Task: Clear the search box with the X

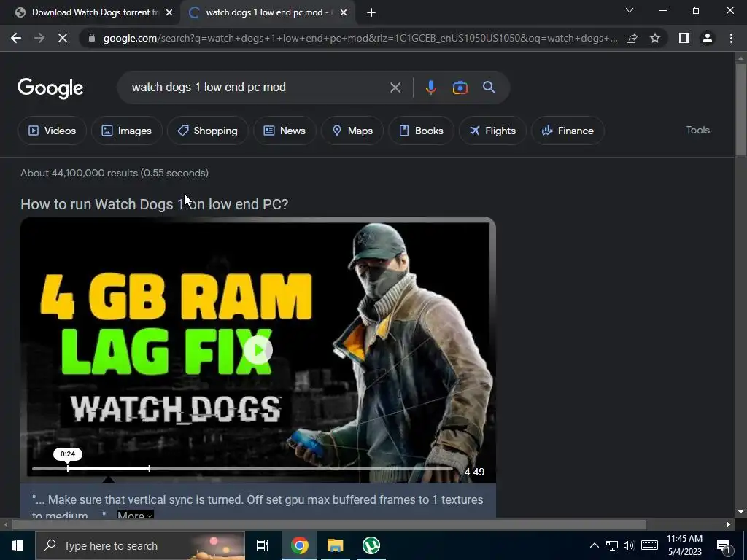Action: [395, 87]
